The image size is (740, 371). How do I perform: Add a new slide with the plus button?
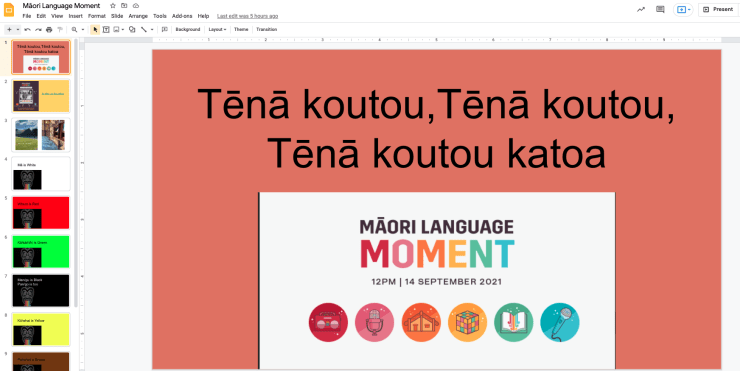(9, 29)
